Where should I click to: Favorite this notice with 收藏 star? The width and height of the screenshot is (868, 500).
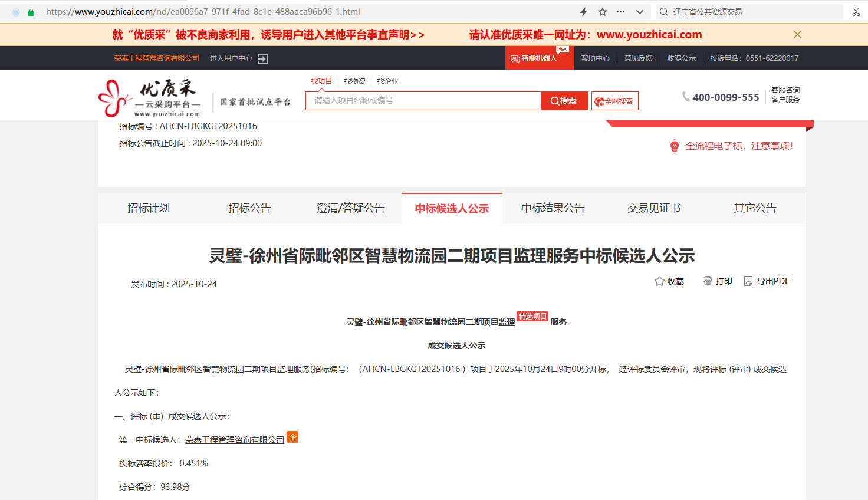click(x=660, y=281)
